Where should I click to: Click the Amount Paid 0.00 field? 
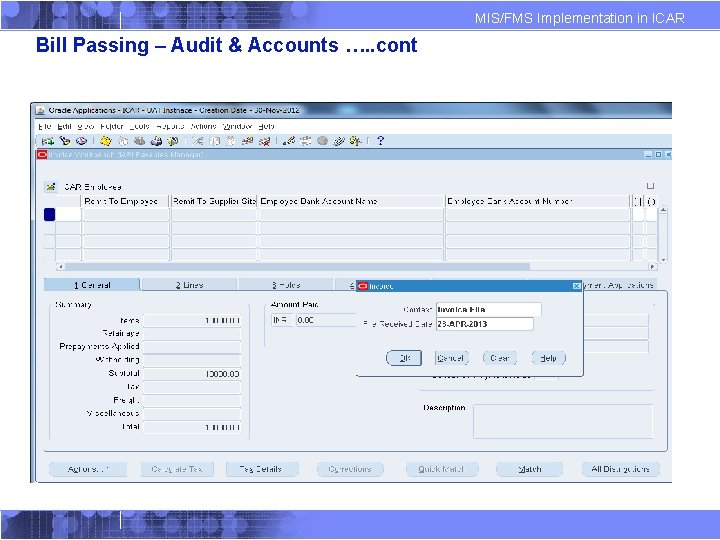[326, 320]
